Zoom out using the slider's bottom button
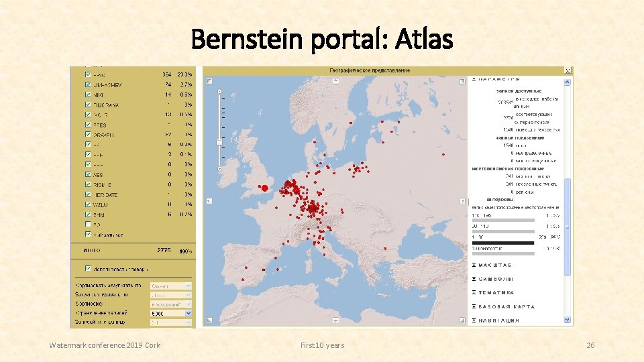The image size is (644, 362). point(220,169)
